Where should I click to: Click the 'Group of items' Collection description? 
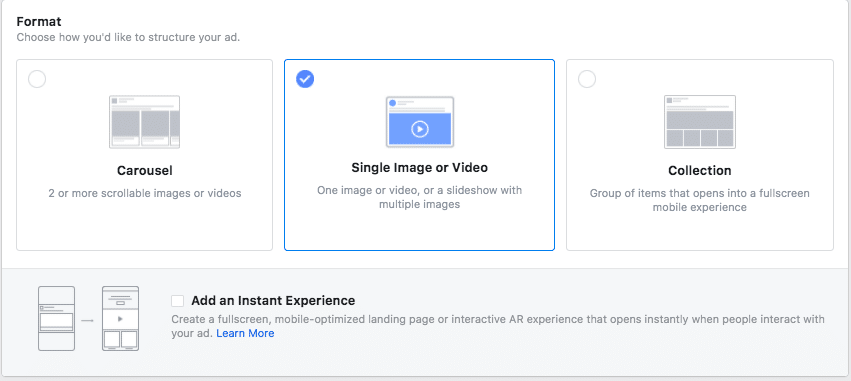[700, 200]
